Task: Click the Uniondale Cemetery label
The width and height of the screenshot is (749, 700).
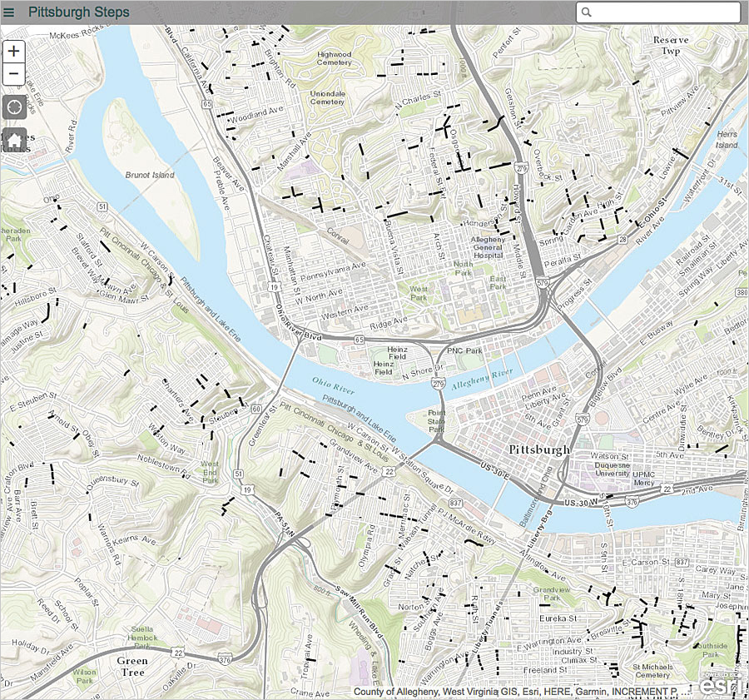Action: [327, 97]
